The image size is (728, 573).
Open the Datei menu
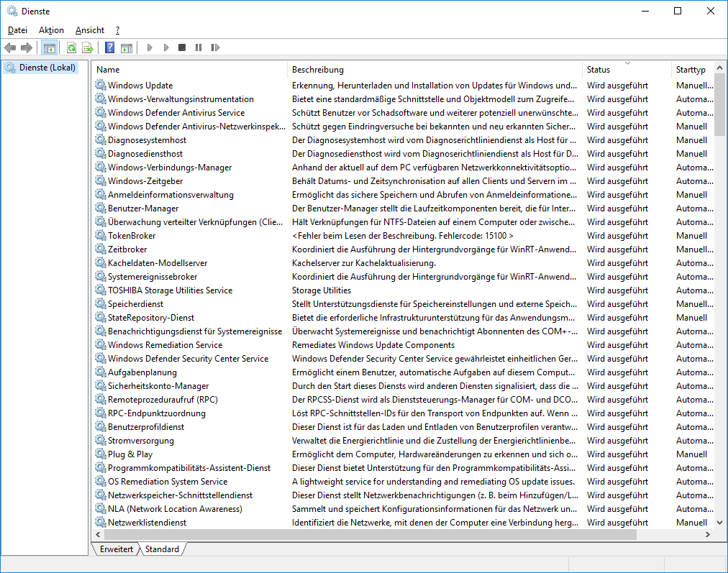click(18, 30)
